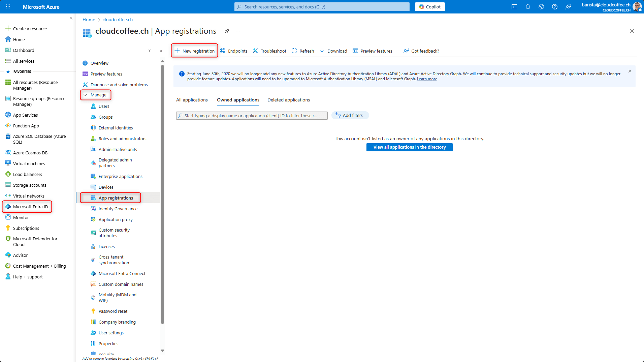Screen dimensions: 644x362
Task: Click the Refresh toolbar button
Action: tap(303, 51)
